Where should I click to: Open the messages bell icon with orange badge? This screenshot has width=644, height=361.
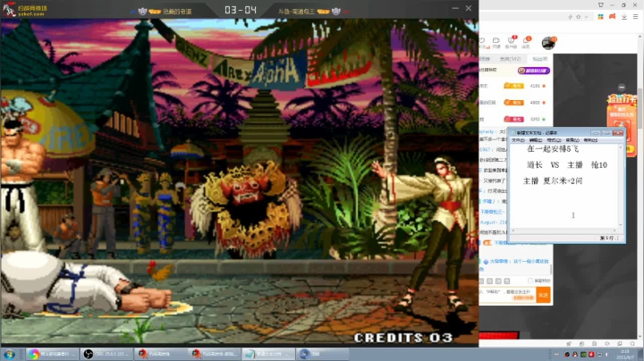coord(526,42)
